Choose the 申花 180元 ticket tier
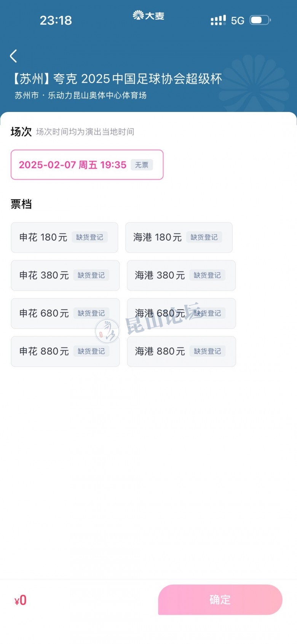Viewport: 297px width, 644px height. tap(64, 237)
